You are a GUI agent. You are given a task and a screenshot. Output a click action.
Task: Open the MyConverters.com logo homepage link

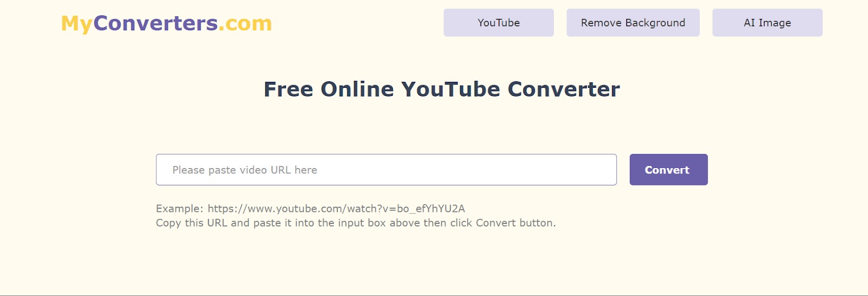pyautogui.click(x=166, y=23)
